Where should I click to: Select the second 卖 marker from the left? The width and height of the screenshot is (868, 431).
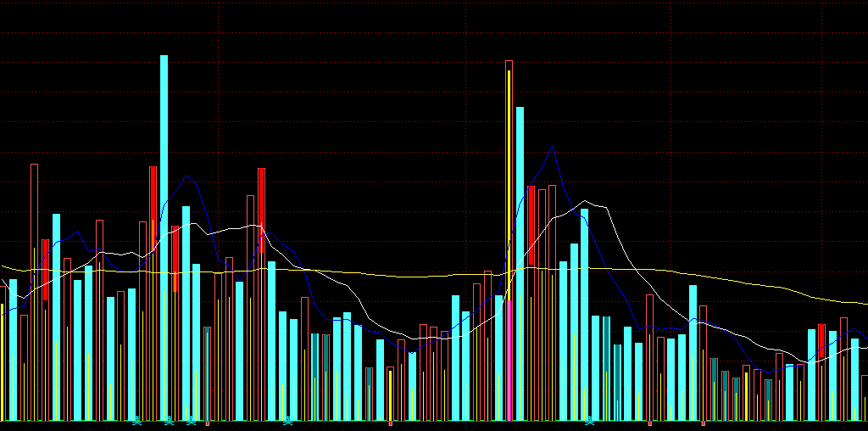tap(169, 421)
